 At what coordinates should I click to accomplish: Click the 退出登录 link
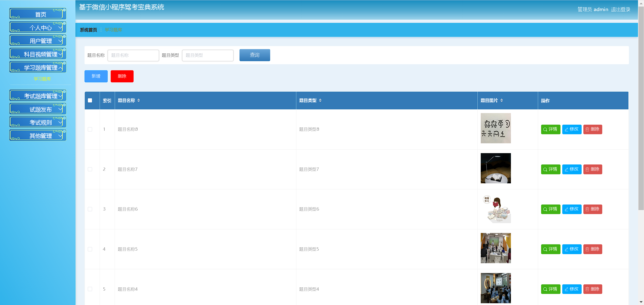[620, 10]
